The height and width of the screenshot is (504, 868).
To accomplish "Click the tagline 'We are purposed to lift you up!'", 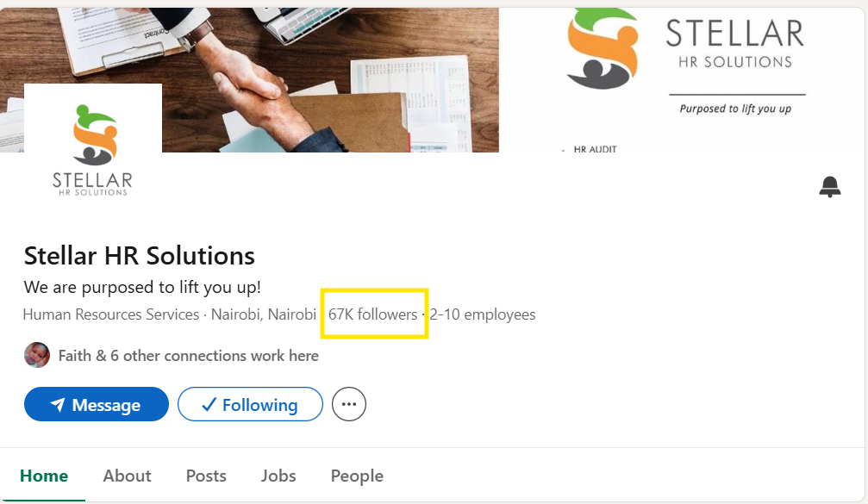I will tap(142, 287).
